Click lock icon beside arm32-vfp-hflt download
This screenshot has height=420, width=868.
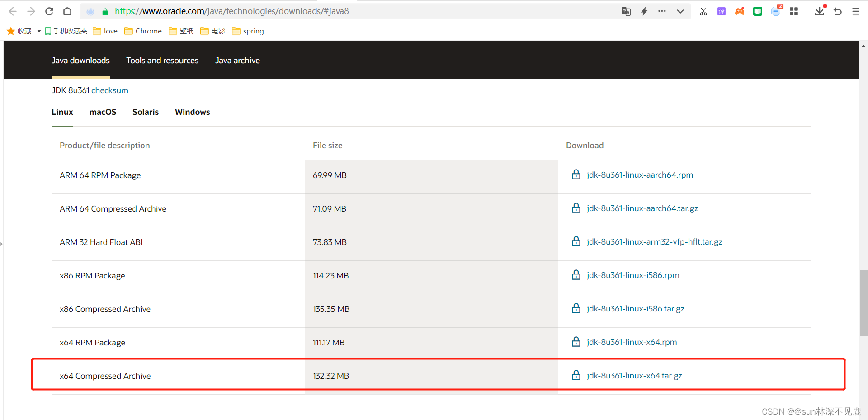[x=576, y=241]
